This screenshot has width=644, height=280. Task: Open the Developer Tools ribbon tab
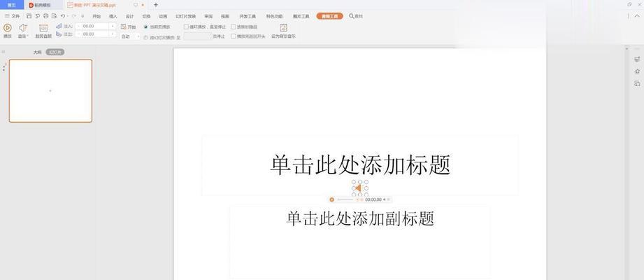(x=248, y=16)
